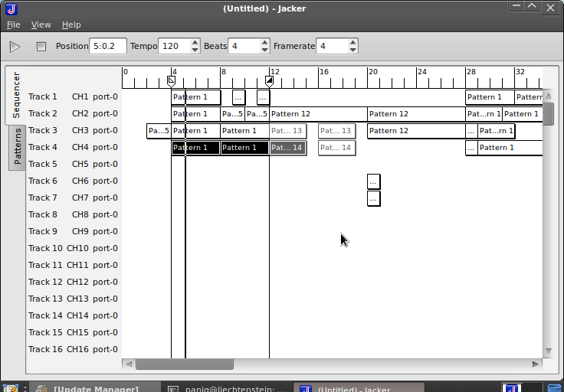The height and width of the screenshot is (392, 564).
Task: Increase Tempo with the up arrow
Action: click(195, 42)
